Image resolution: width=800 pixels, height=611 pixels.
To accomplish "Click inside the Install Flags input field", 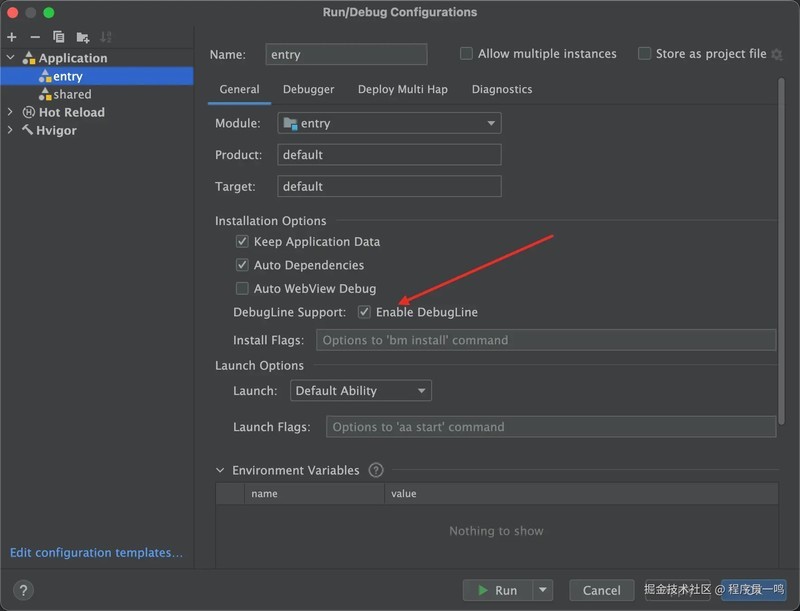I will coord(545,340).
